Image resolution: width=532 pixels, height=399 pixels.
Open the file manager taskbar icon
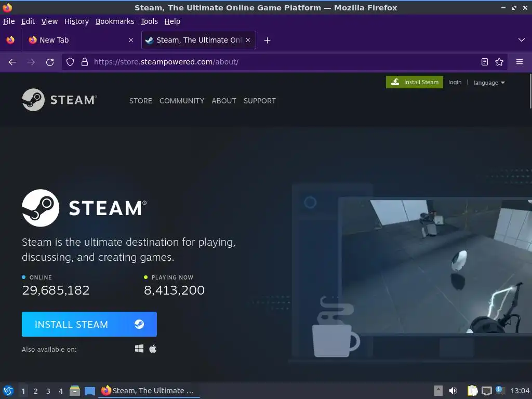[75, 391]
